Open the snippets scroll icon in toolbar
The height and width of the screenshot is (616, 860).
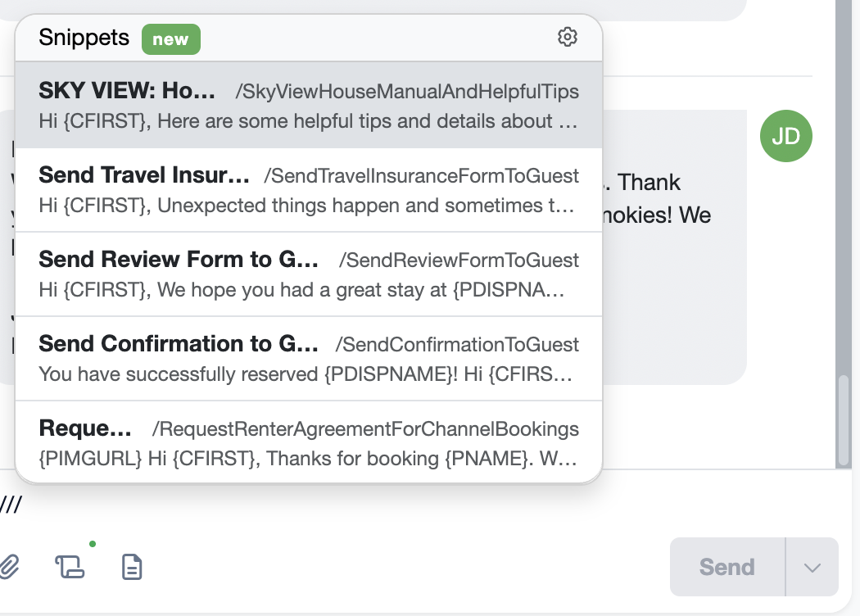pyautogui.click(x=70, y=567)
